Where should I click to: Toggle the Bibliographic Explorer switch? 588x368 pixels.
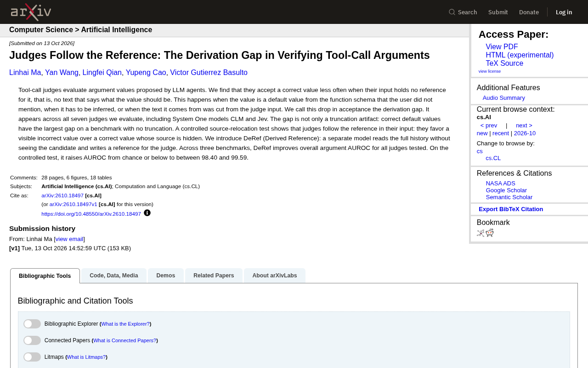click(x=32, y=324)
